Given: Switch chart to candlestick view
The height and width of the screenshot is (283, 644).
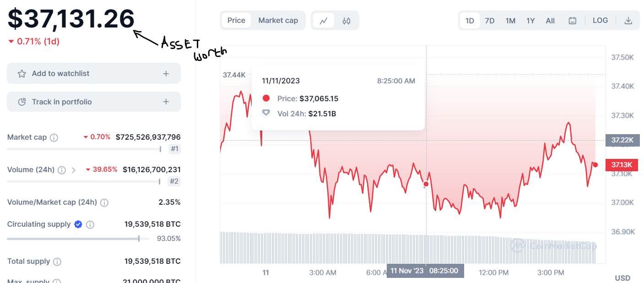Looking at the screenshot, I should 346,20.
